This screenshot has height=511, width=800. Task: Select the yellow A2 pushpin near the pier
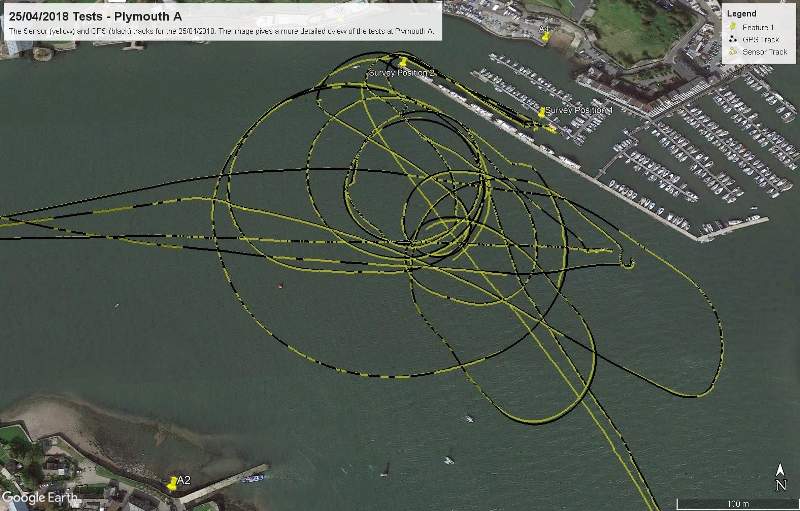(x=173, y=483)
